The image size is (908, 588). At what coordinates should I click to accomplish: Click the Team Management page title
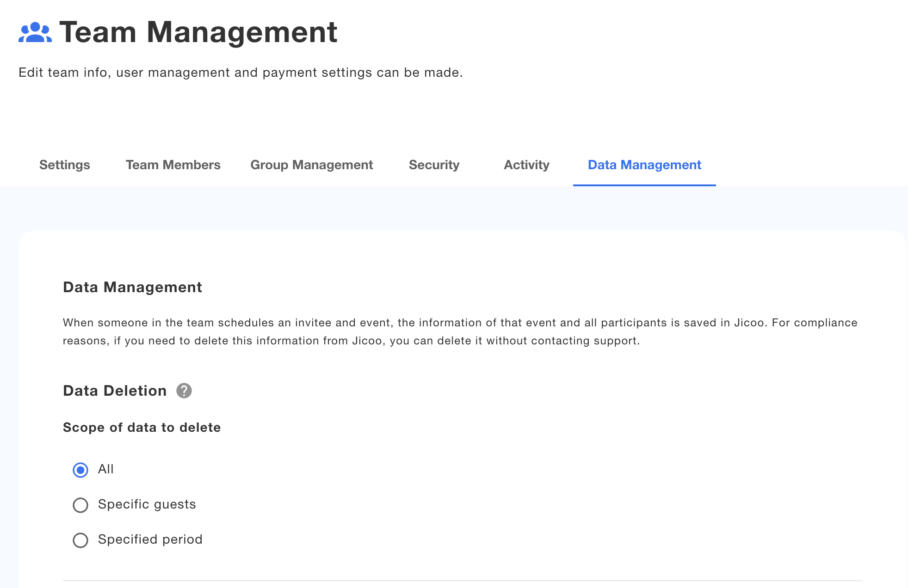tap(198, 32)
